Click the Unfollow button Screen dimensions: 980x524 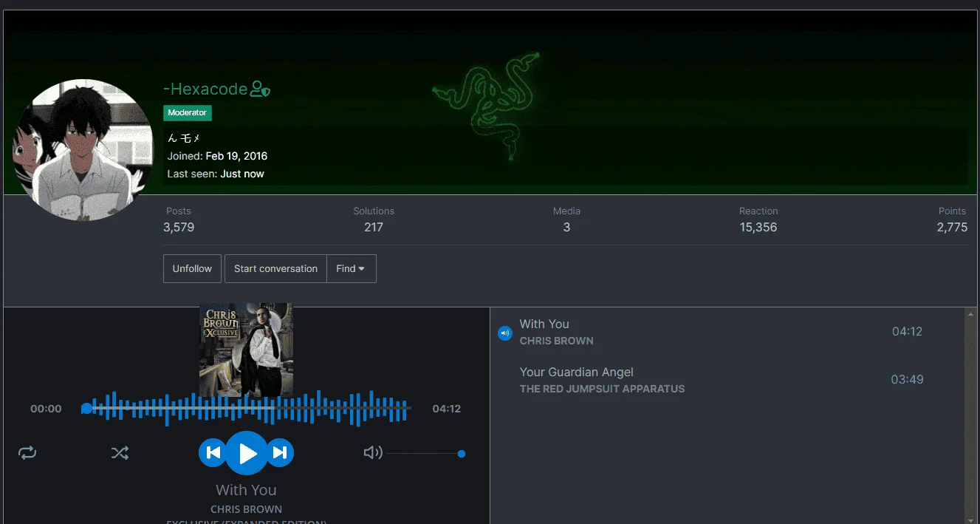(x=192, y=268)
